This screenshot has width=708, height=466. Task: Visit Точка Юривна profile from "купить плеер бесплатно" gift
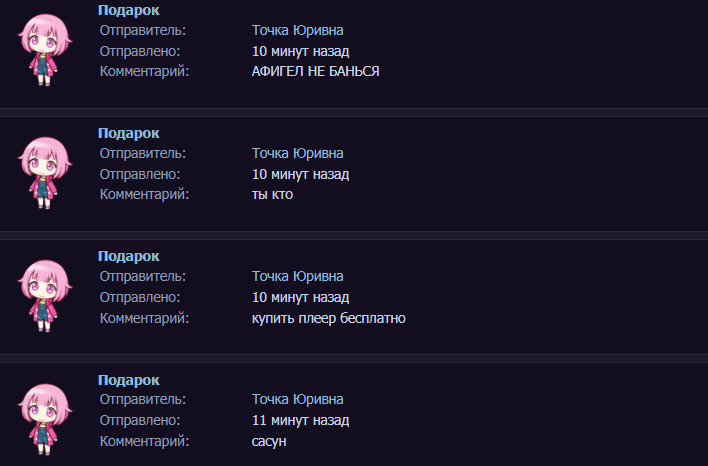pos(298,276)
